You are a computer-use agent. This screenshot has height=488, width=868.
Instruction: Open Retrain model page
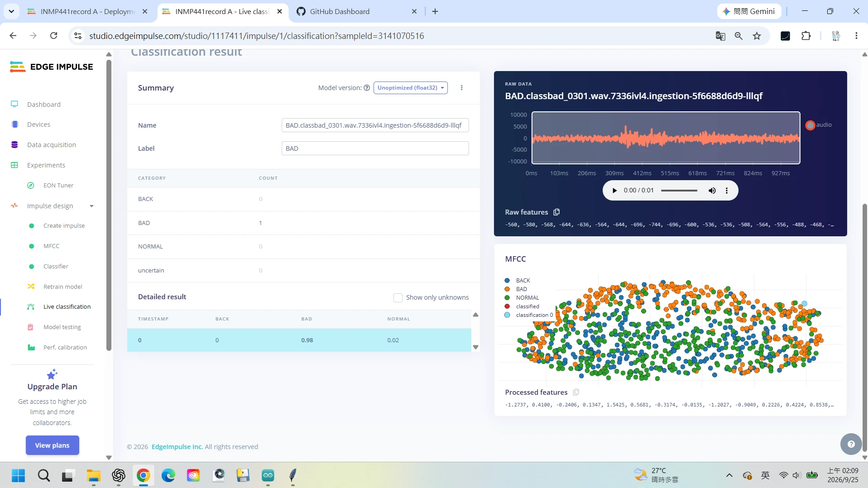(62, 287)
